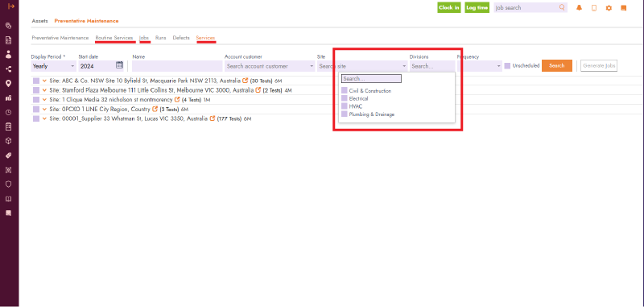Open the notifications bell icon
The height and width of the screenshot is (307, 644).
click(579, 8)
